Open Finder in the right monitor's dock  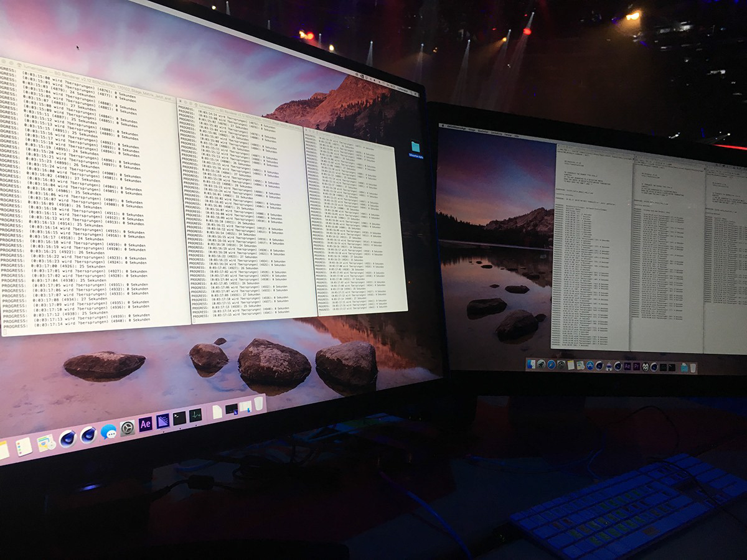coord(532,364)
